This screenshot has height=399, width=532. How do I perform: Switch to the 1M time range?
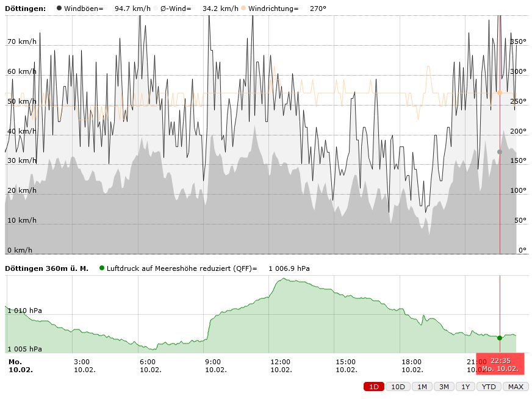(x=421, y=387)
